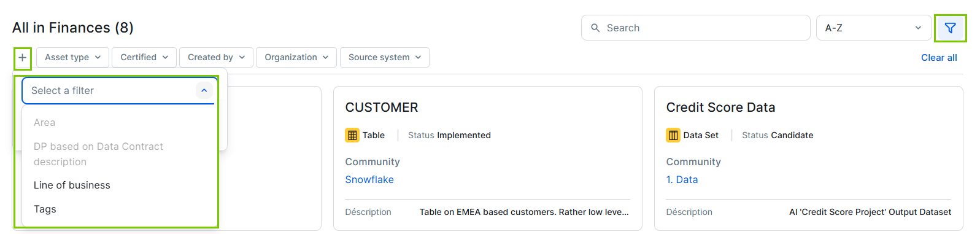
Task: Click the plus add-filter icon
Action: click(x=22, y=58)
